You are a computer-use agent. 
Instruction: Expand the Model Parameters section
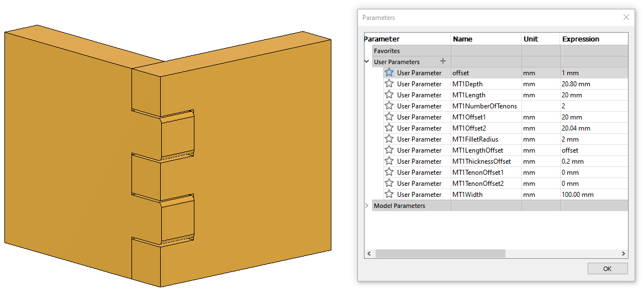pyautogui.click(x=367, y=205)
